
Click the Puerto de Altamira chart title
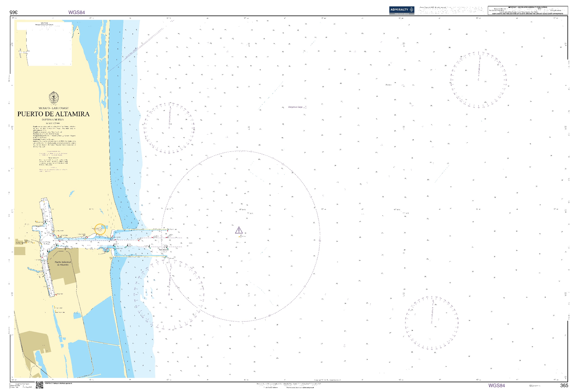54,114
